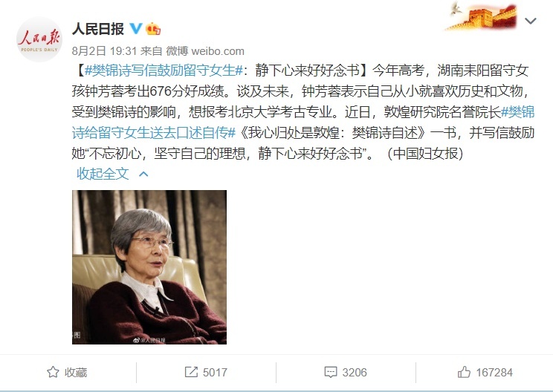Screen dimensions: 553x392
Task: Click the repost share icon
Action: pos(191,372)
